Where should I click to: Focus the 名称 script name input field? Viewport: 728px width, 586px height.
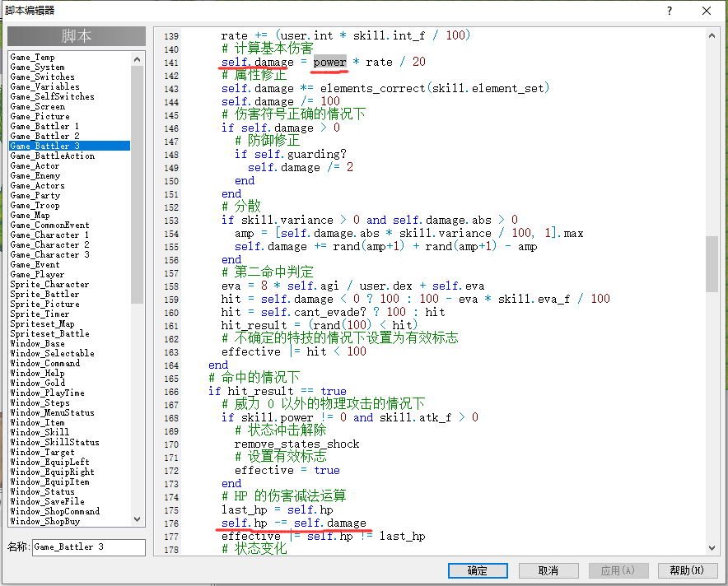click(x=89, y=547)
